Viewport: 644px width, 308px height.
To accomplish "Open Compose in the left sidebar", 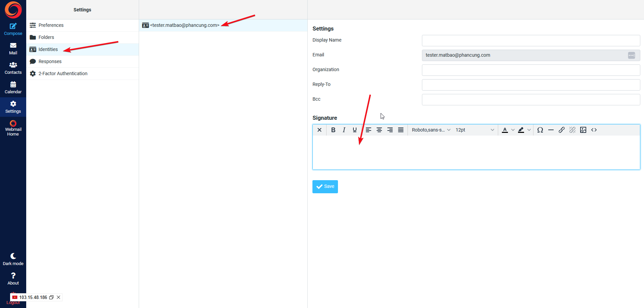I will (x=13, y=29).
